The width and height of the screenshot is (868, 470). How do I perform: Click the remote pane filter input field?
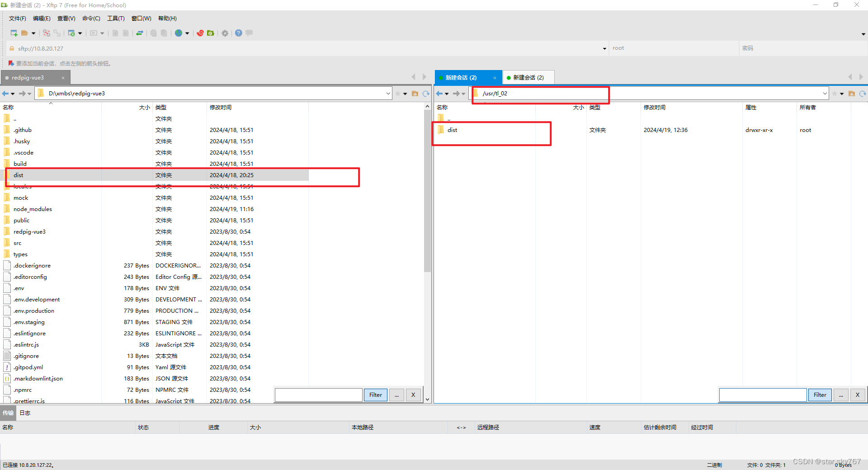pyautogui.click(x=763, y=395)
